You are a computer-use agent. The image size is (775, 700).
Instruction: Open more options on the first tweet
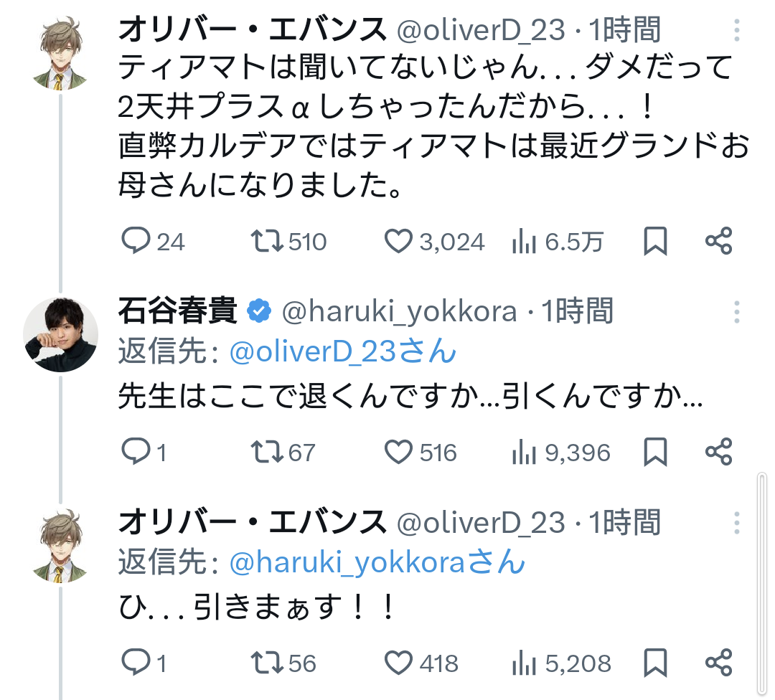pyautogui.click(x=737, y=30)
